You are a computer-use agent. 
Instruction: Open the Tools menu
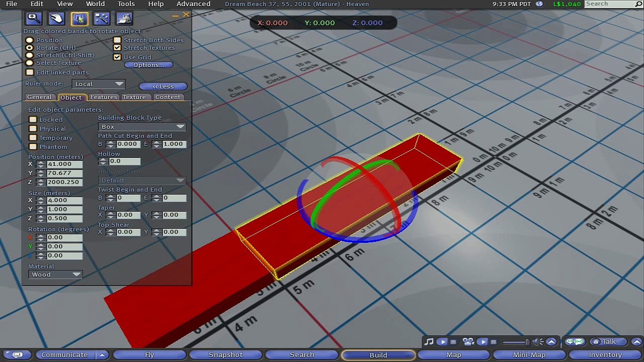pyautogui.click(x=126, y=4)
